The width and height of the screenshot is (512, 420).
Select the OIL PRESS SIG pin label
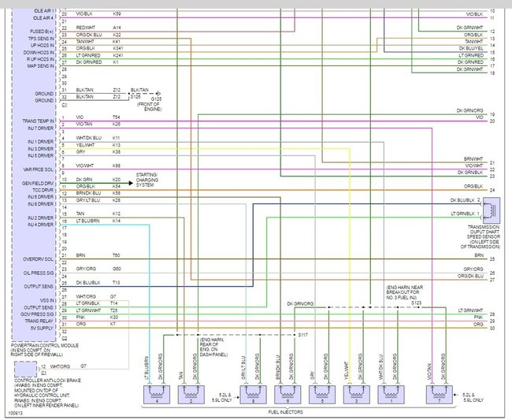point(39,273)
